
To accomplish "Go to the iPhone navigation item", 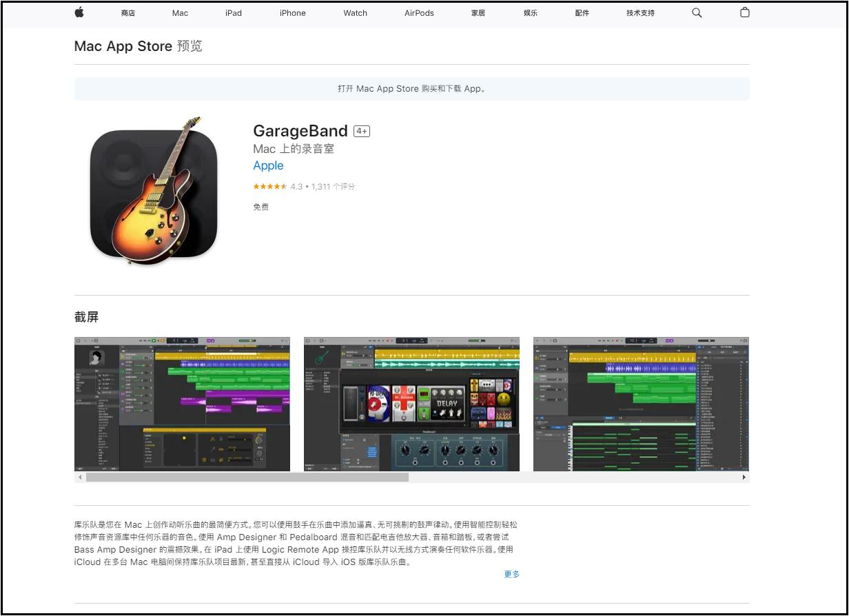I will (292, 13).
